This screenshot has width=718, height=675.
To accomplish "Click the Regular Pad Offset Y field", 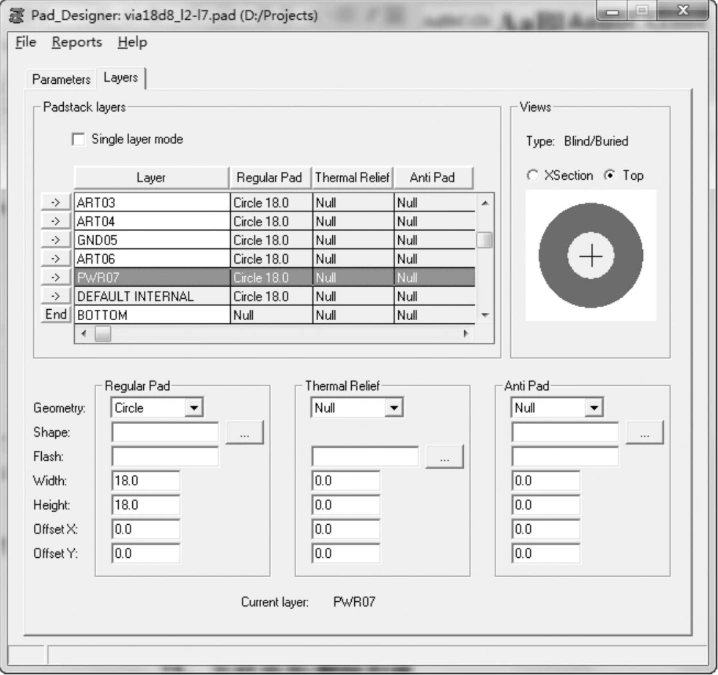I will click(146, 553).
